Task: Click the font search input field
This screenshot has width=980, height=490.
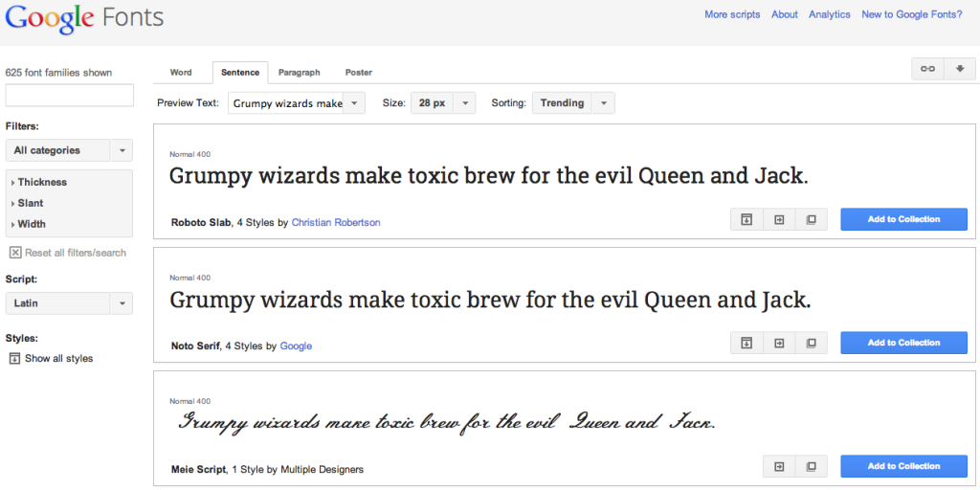Action: pos(69,95)
